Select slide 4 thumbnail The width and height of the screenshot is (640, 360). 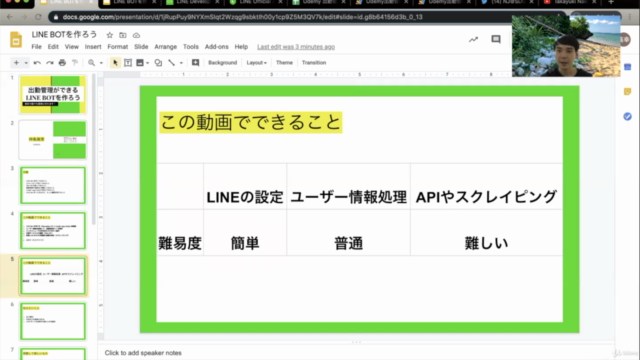point(53,231)
